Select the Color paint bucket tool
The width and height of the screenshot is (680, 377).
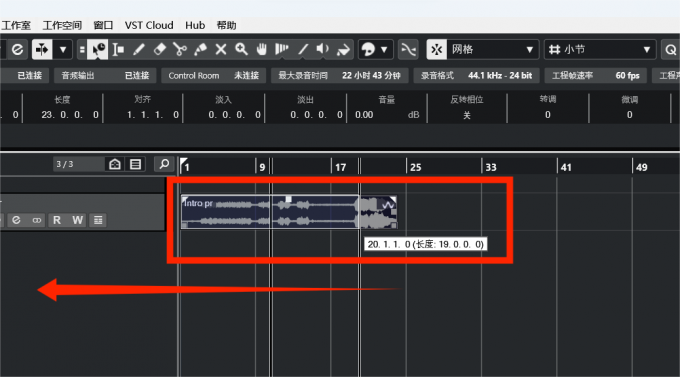click(343, 49)
